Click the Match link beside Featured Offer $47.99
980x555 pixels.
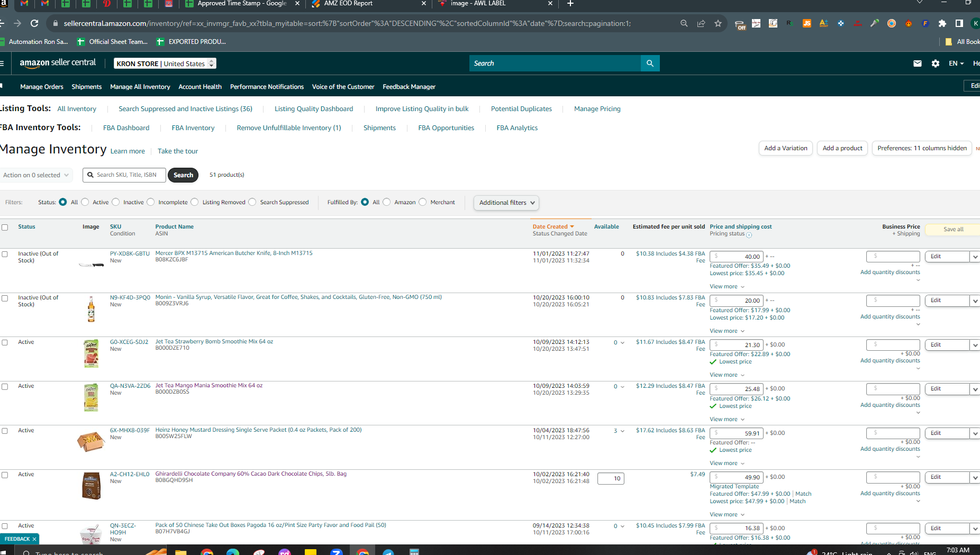803,494
